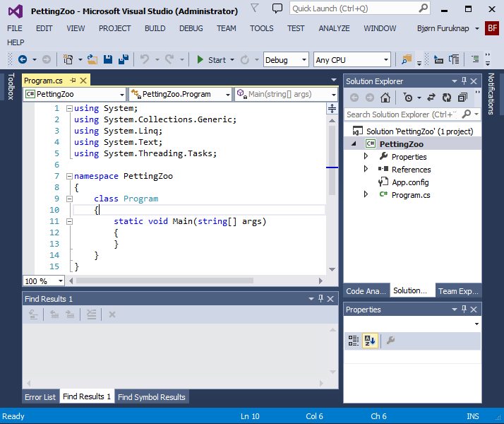Click the Collapse All icon in Solution Explorer
This screenshot has height=424, width=504.
(x=462, y=98)
